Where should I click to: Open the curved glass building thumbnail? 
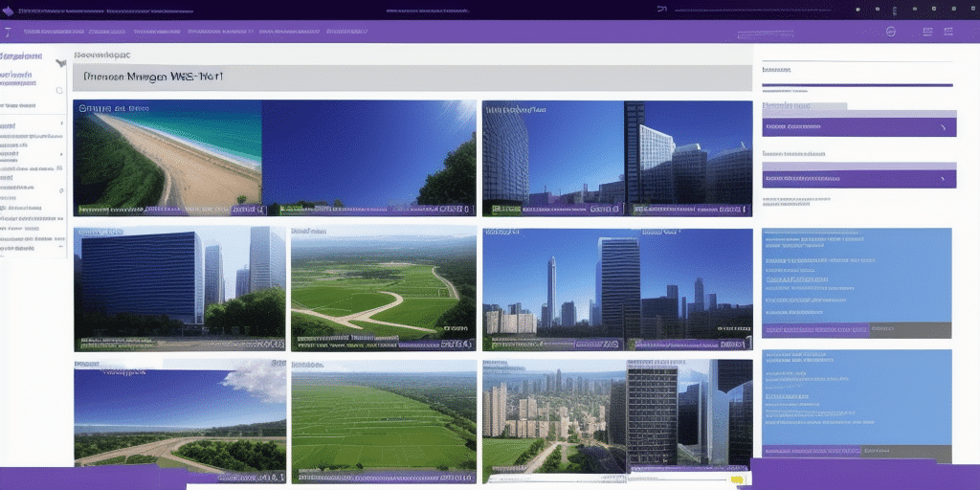553,158
